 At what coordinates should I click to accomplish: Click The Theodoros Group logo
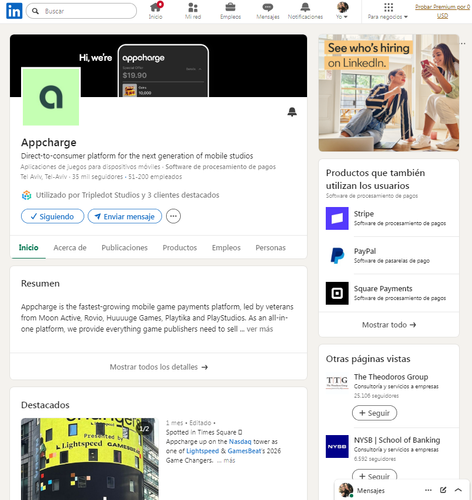337,382
